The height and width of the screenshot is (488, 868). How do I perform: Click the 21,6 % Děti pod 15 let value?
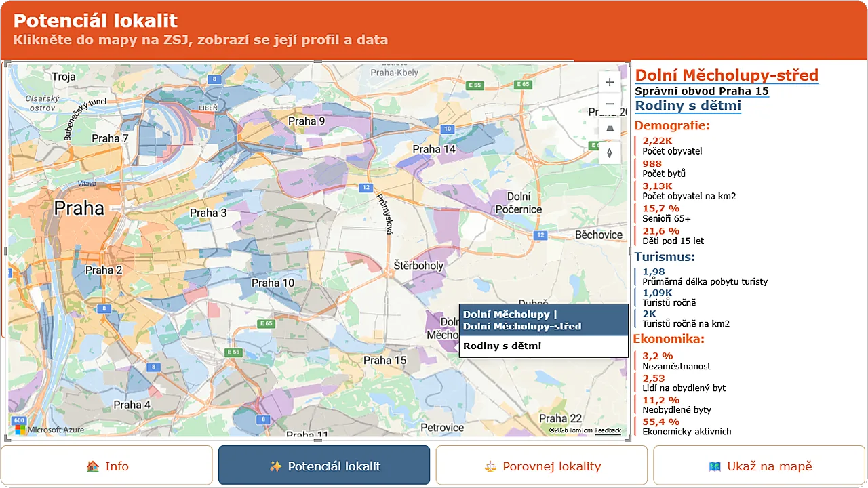click(661, 230)
